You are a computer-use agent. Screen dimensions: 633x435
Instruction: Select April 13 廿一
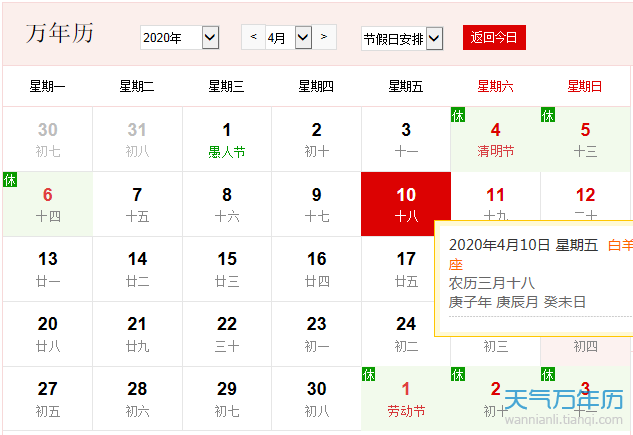click(48, 269)
